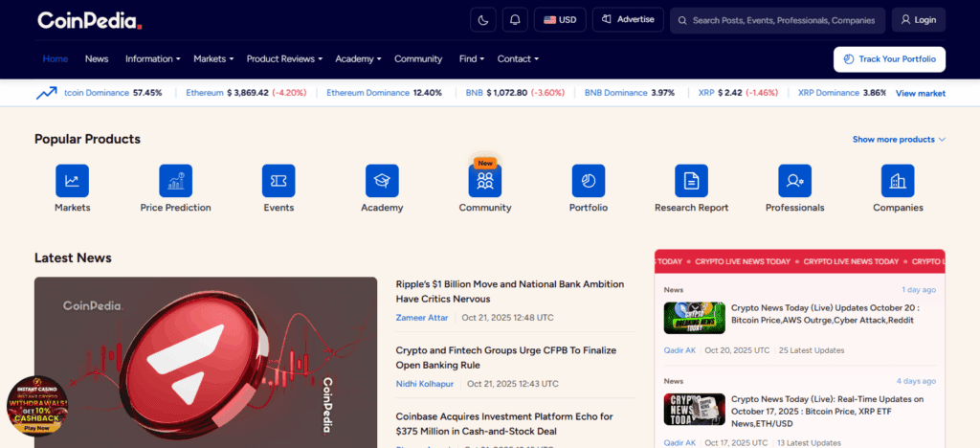
Task: Click the Latest News heading
Action: click(73, 258)
